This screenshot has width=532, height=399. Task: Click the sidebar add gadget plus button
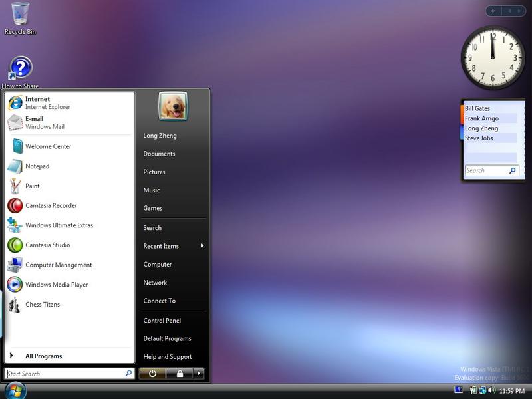pos(493,11)
